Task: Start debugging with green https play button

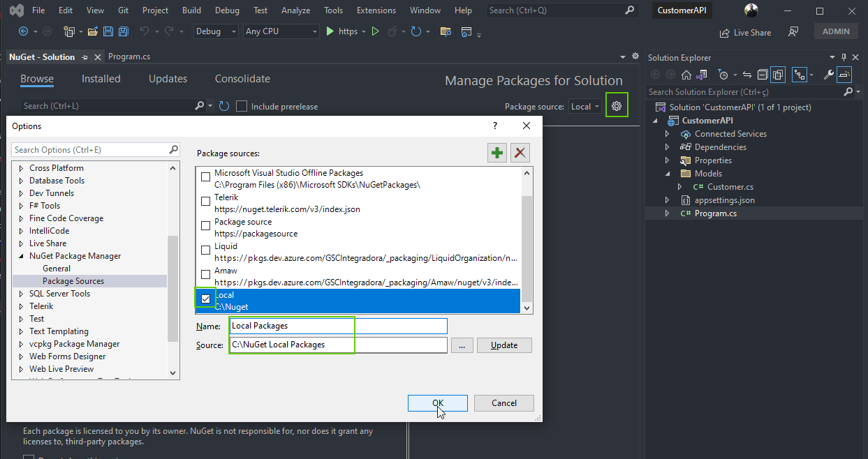Action: point(342,31)
